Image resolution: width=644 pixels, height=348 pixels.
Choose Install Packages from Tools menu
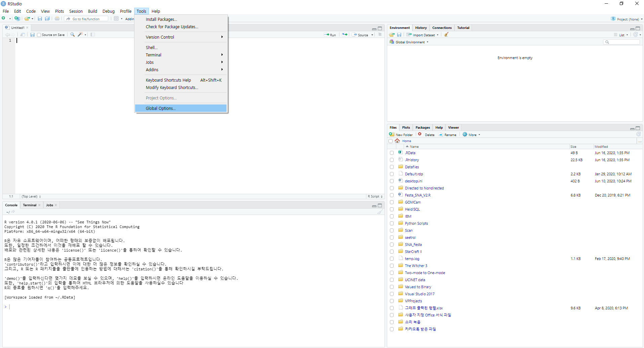click(x=181, y=19)
